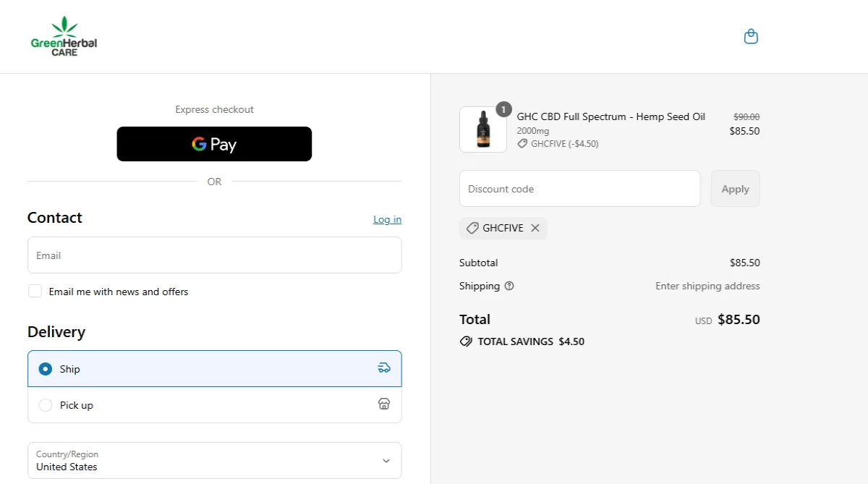Check the Email me with news and offers box

coord(35,291)
